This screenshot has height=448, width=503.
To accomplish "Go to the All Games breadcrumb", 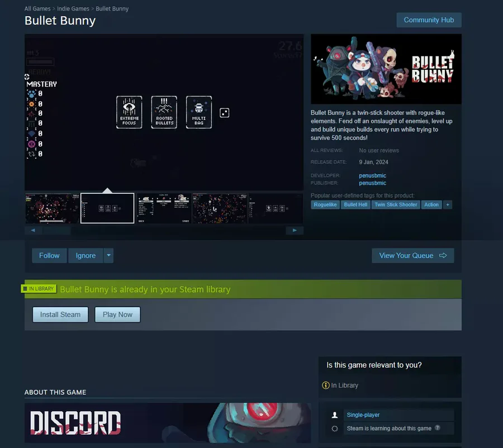I will tap(37, 9).
